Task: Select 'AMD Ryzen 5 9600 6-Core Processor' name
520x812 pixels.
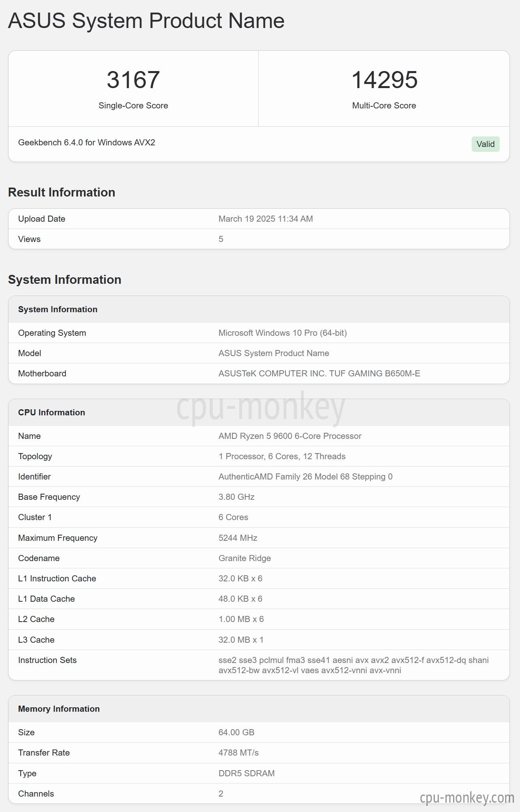Action: point(290,436)
